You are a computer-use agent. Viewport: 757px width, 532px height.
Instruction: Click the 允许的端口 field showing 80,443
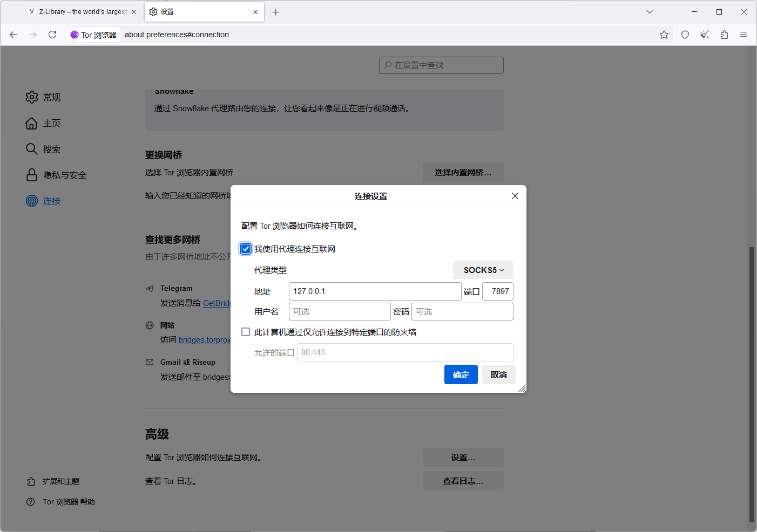click(x=405, y=352)
